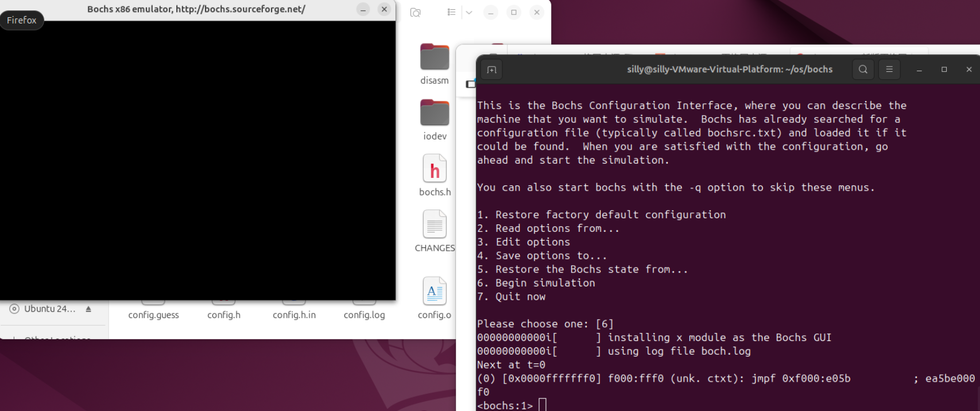Viewport: 980px width, 411px height.
Task: Click '5. Restore the Bochs state from...' line
Action: point(582,269)
